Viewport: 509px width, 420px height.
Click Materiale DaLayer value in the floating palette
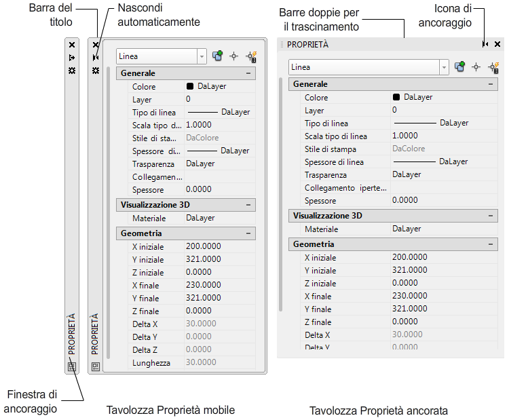[220, 218]
